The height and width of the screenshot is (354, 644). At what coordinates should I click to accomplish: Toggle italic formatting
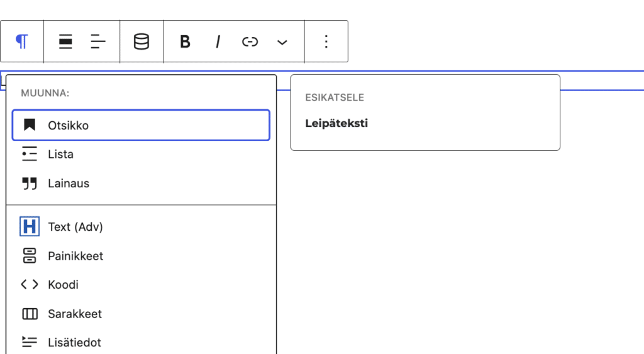coord(218,41)
